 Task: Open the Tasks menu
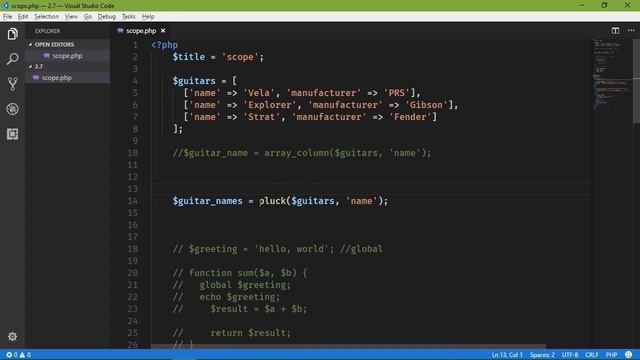tap(129, 16)
